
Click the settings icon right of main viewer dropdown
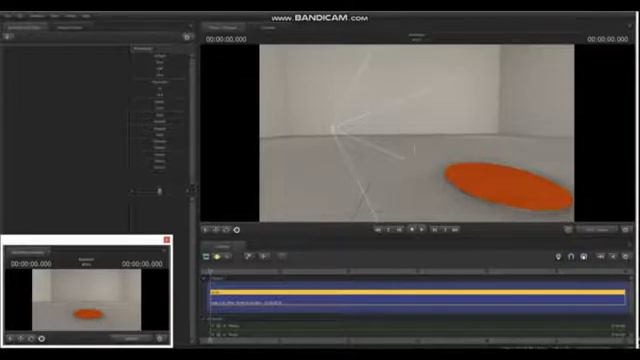(626, 230)
